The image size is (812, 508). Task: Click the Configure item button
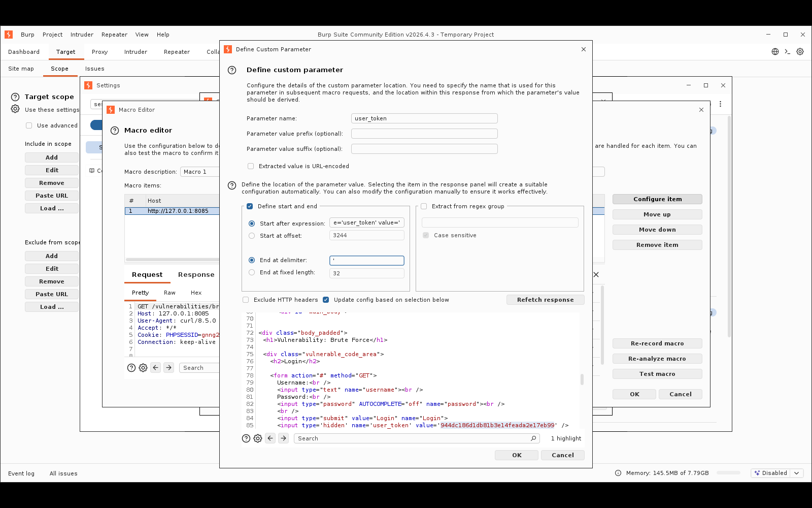[x=657, y=199]
